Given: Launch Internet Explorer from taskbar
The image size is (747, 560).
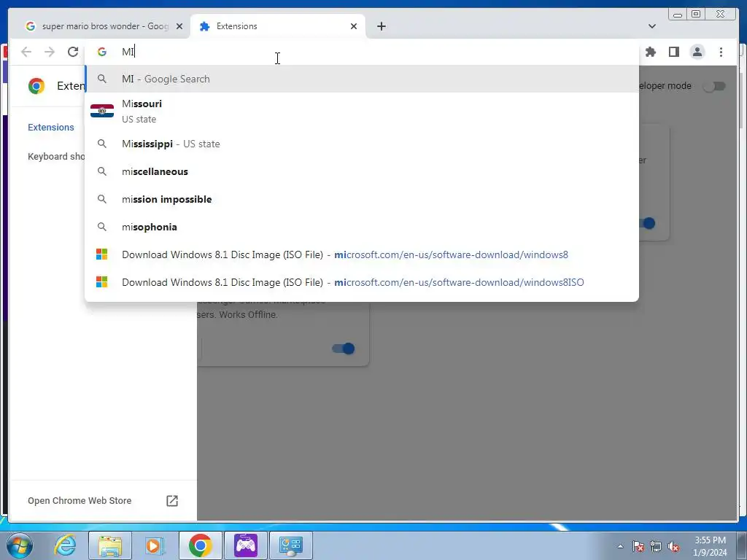Looking at the screenshot, I should click(x=65, y=545).
